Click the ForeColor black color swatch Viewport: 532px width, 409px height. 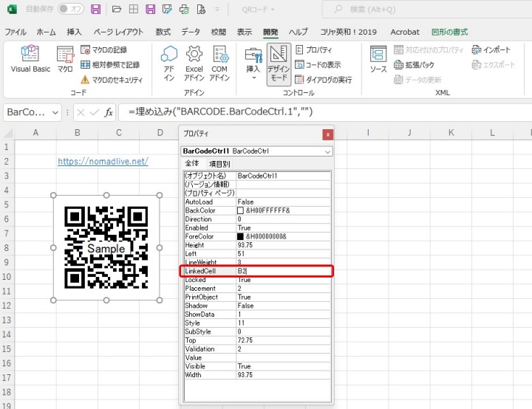pos(240,236)
